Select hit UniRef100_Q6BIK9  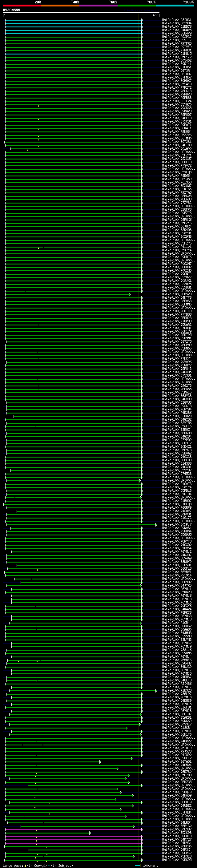click(x=177, y=311)
